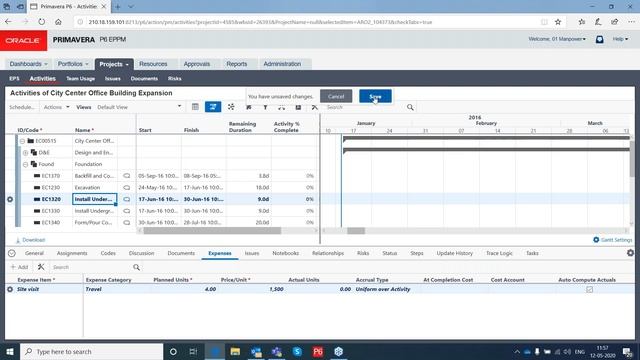Click the activity table horizontal scrollbar
This screenshot has width=640, height=360.
tap(212, 231)
